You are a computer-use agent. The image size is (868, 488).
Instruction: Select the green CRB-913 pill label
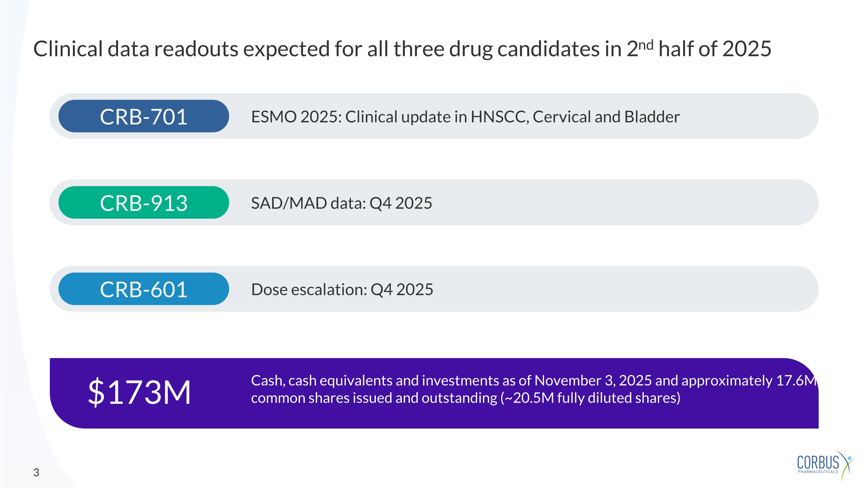144,203
